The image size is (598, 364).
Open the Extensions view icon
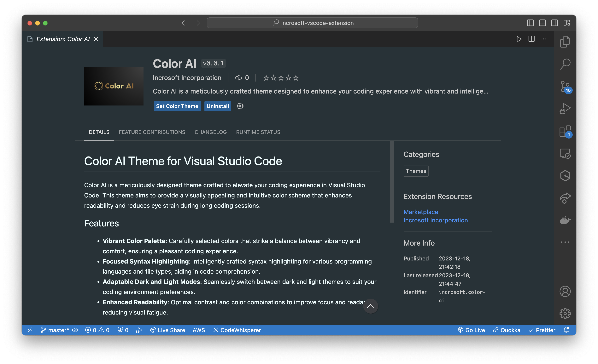point(565,131)
